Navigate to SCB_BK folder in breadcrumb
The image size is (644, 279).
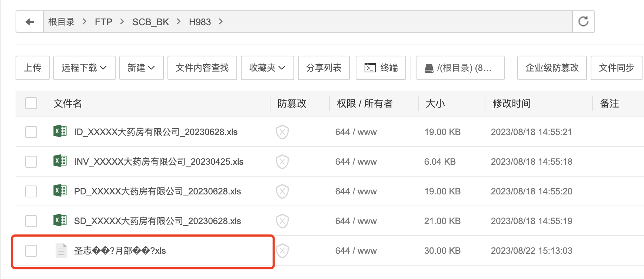pos(150,22)
